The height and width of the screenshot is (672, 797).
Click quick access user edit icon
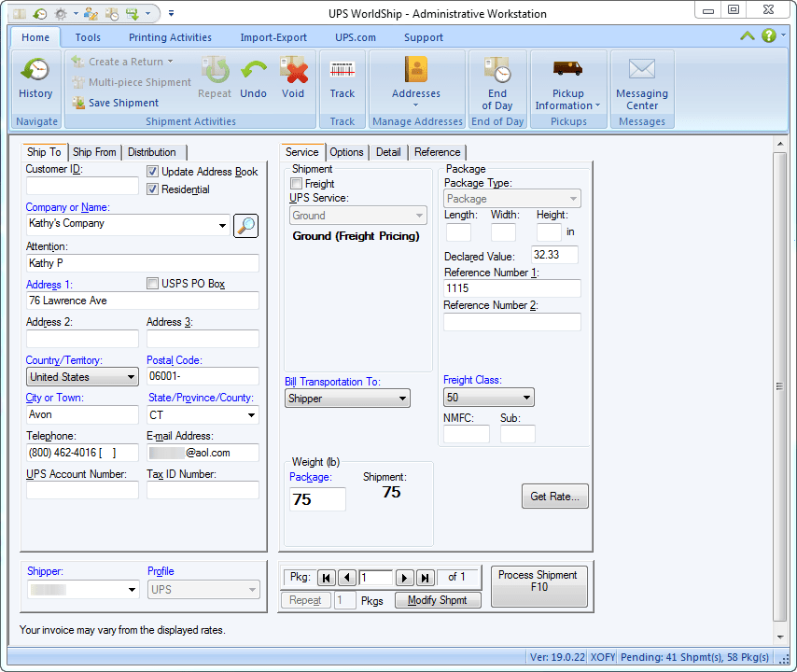[91, 14]
